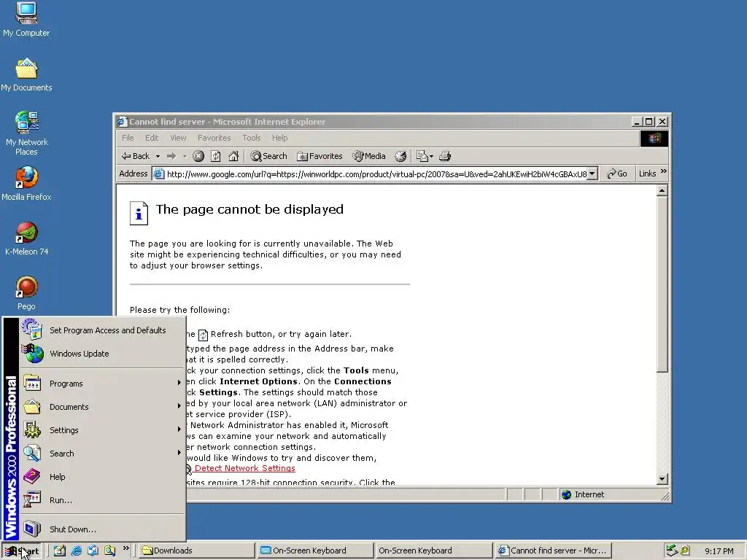Open the Run... dialog from Start menu
This screenshot has height=560, width=747.
102,500
